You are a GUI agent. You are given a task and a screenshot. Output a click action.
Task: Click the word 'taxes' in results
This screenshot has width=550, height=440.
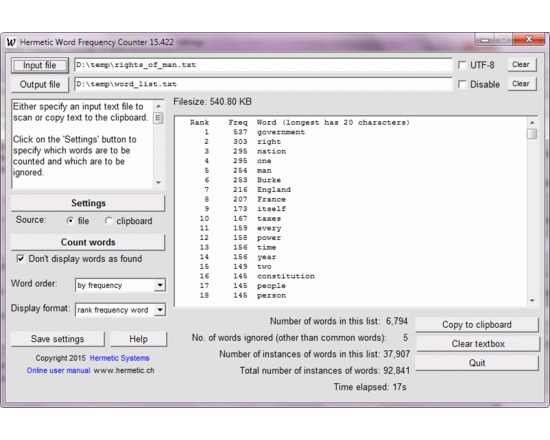[x=269, y=219]
